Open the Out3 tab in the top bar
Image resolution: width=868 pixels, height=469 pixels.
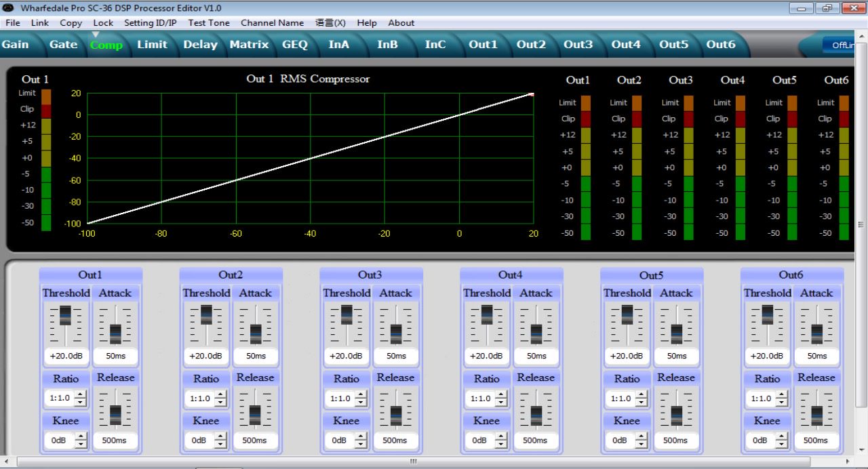[578, 44]
